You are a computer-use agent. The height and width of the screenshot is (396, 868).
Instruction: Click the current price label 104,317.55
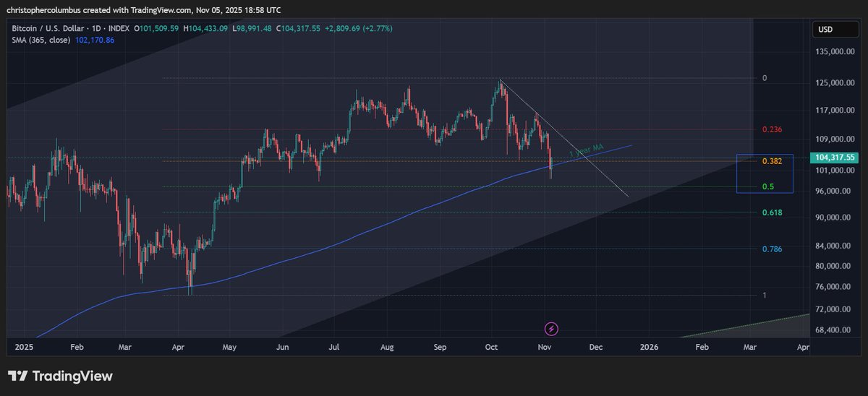[835, 156]
